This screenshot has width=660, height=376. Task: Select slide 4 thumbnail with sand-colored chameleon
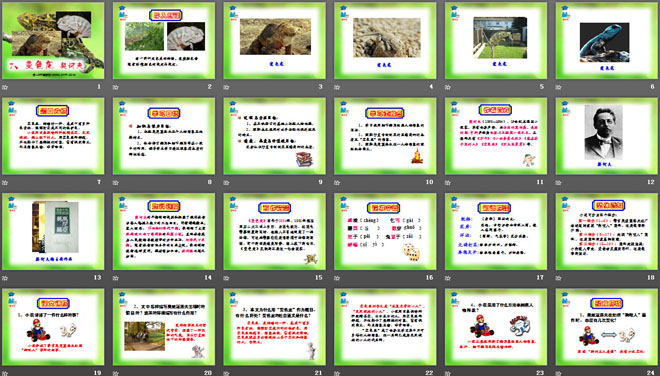(x=385, y=40)
